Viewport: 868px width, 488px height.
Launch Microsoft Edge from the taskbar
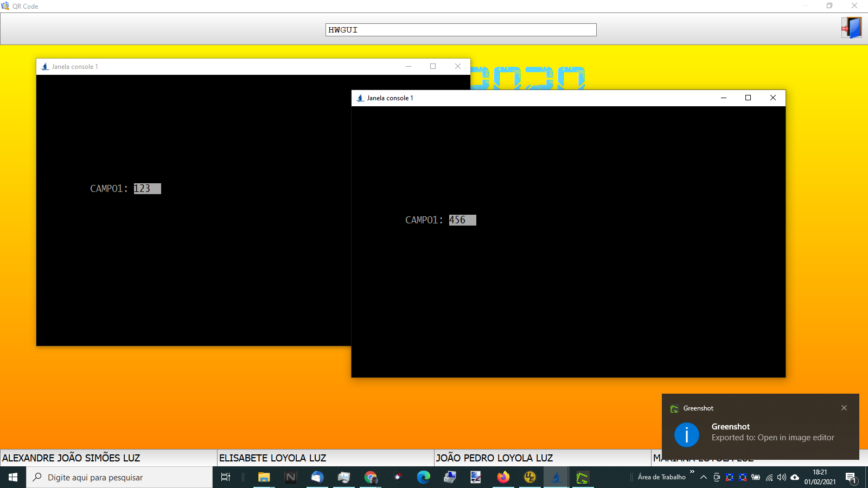coord(423,477)
